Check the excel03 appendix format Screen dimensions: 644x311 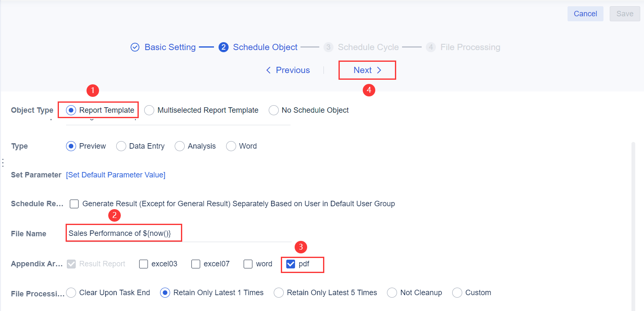[144, 263]
